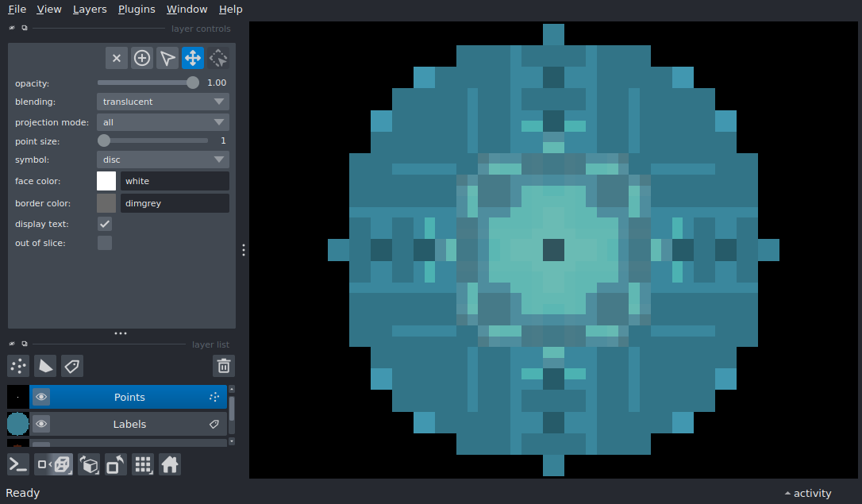Enable the out of slice checkbox
This screenshot has width=862, height=504.
[105, 243]
